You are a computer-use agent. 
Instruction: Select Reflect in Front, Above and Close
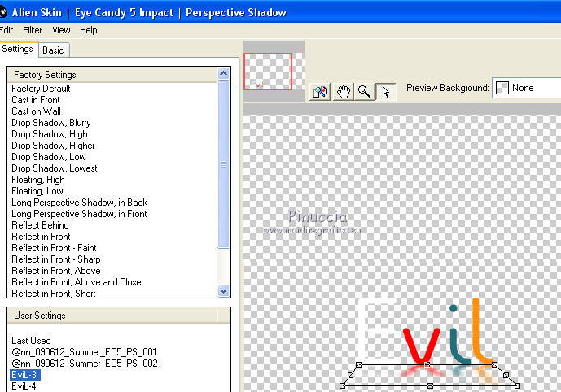77,282
